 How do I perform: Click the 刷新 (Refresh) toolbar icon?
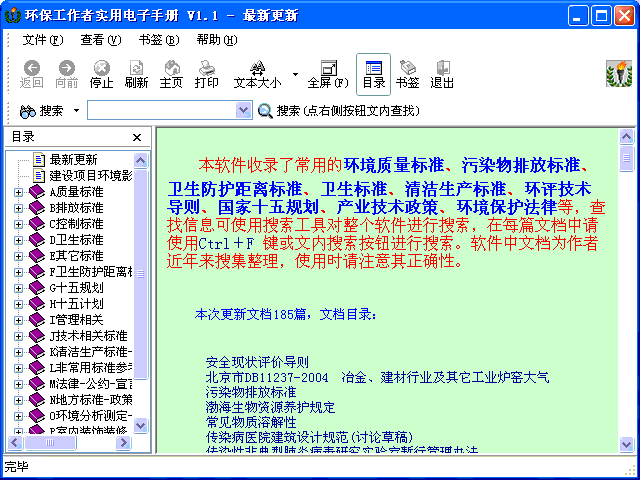136,74
